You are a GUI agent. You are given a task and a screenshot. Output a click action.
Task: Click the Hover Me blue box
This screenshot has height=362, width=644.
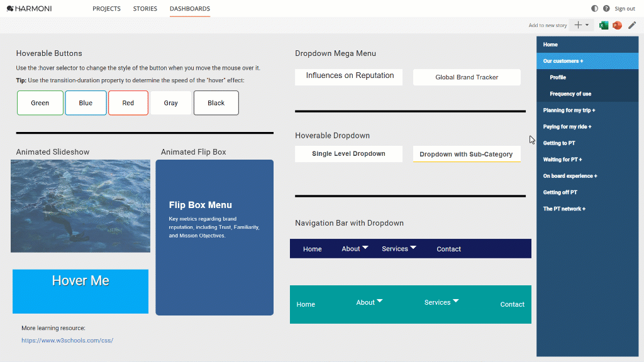(x=80, y=292)
